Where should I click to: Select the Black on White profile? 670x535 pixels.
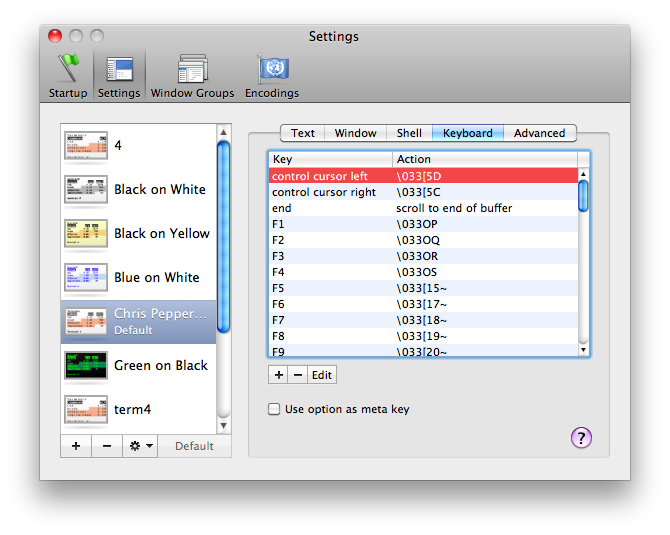coord(138,189)
